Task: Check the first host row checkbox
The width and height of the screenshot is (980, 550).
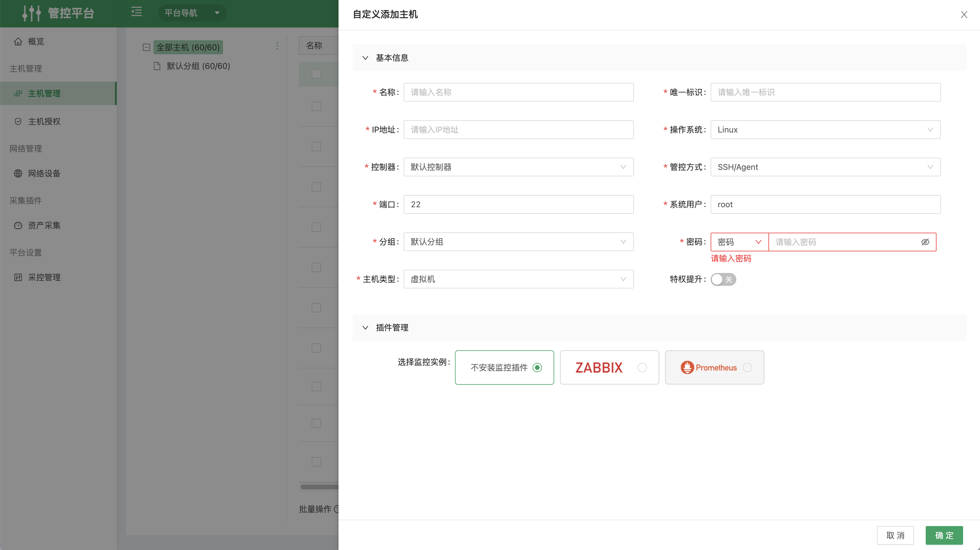Action: (316, 106)
